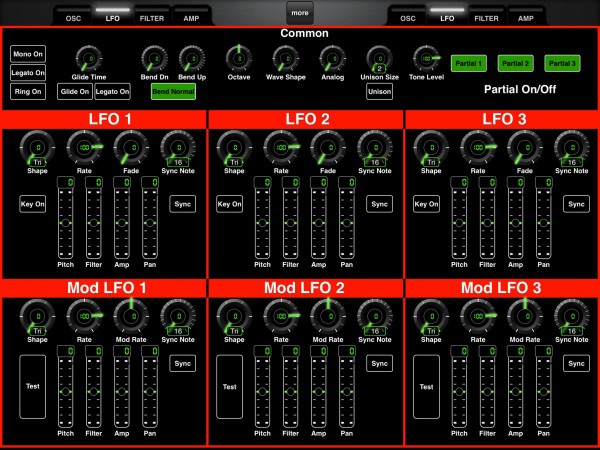Image resolution: width=600 pixels, height=450 pixels.
Task: Toggle Sync in LFO 2
Action: (379, 204)
